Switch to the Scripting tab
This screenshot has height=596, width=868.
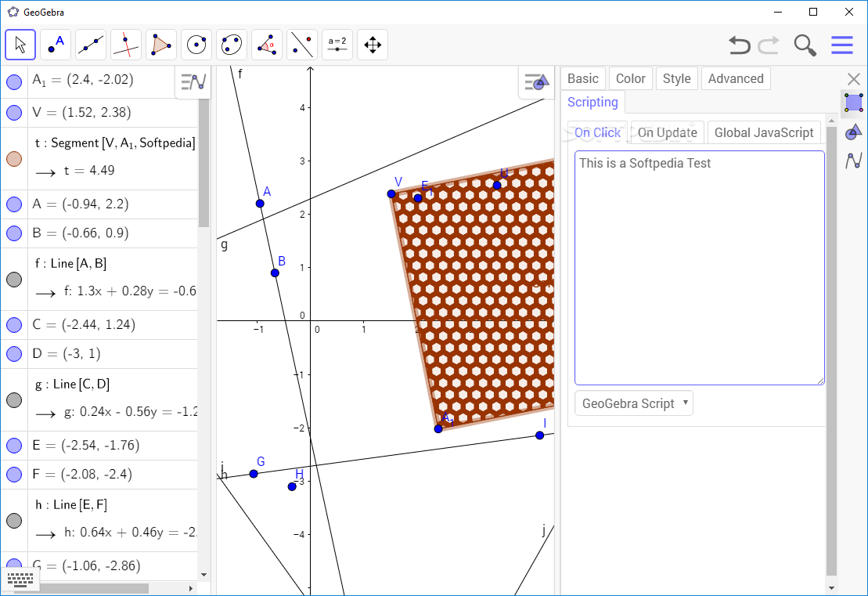[x=592, y=102]
